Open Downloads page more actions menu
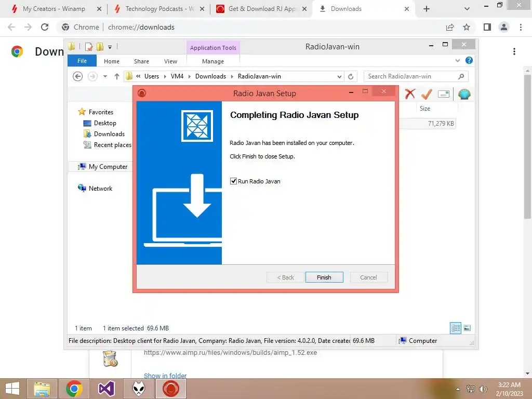This screenshot has width=532, height=399. tap(514, 51)
